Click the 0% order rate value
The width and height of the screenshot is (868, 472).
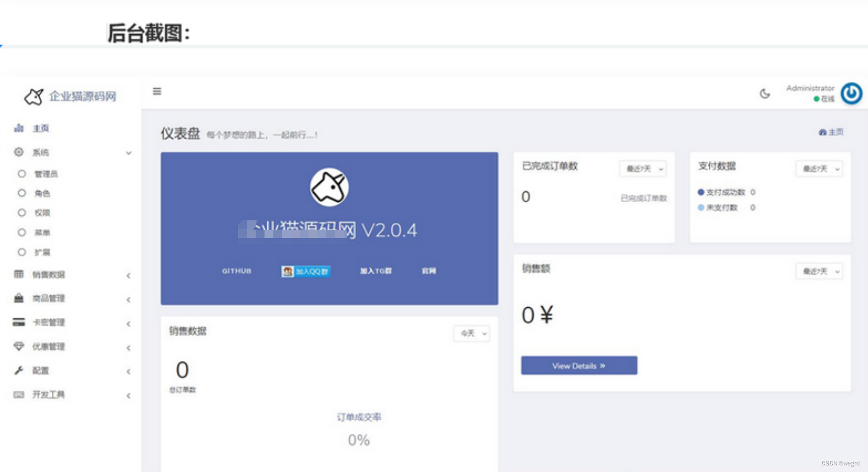click(x=359, y=440)
